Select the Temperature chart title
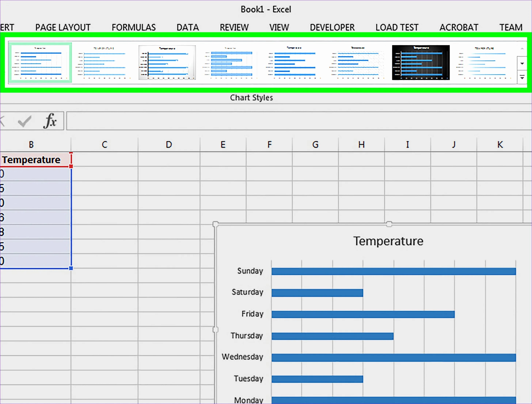This screenshot has height=404, width=532. point(388,241)
